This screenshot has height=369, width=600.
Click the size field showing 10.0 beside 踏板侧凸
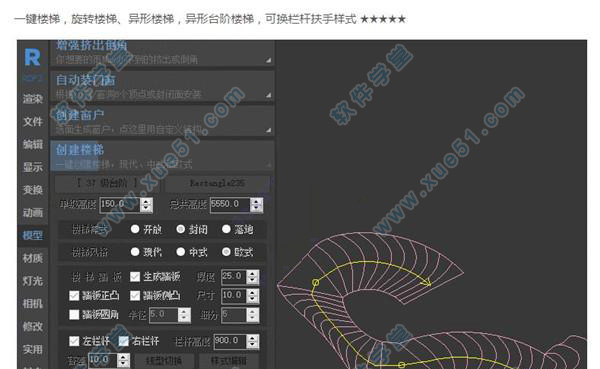click(234, 296)
